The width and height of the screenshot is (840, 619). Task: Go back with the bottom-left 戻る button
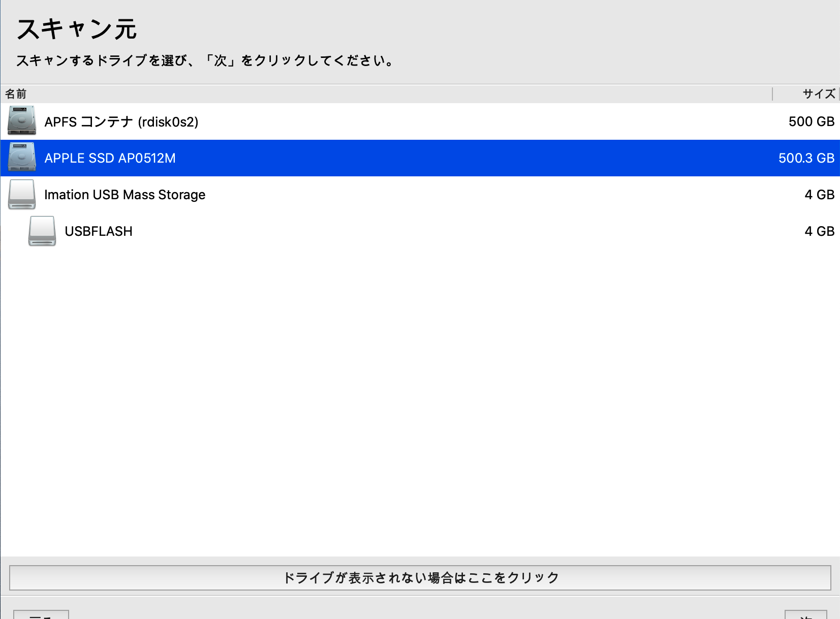(41, 614)
